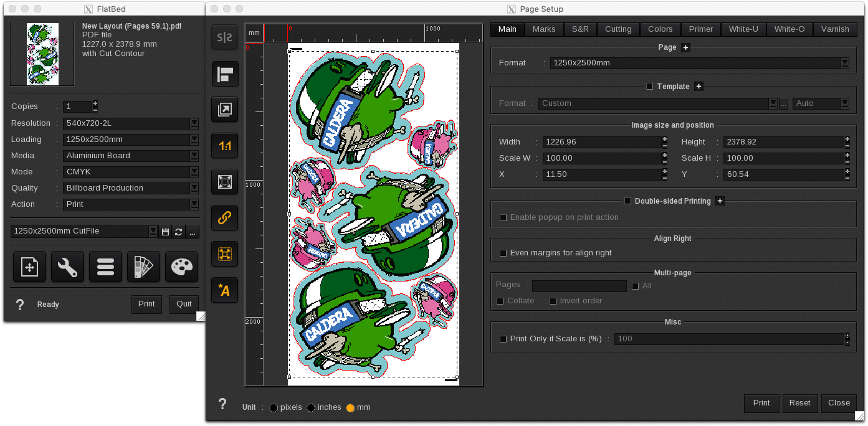Click the spooler list icon in FlatBed panel
Screen dimensions: 868x426
pos(105,267)
